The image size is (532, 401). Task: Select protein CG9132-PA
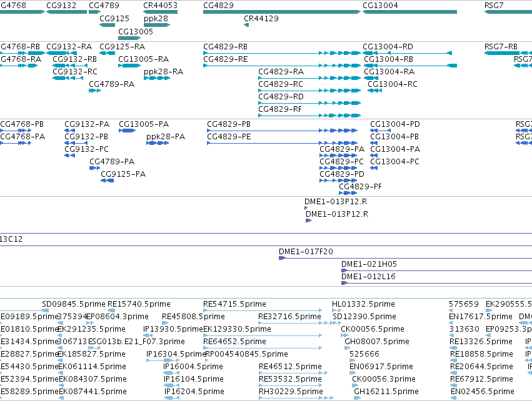[87, 124]
